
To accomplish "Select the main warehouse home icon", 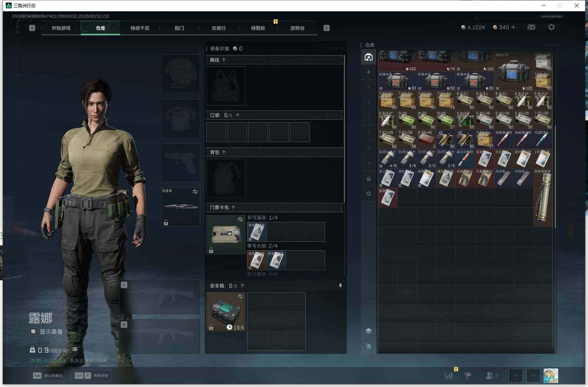I will pyautogui.click(x=369, y=57).
